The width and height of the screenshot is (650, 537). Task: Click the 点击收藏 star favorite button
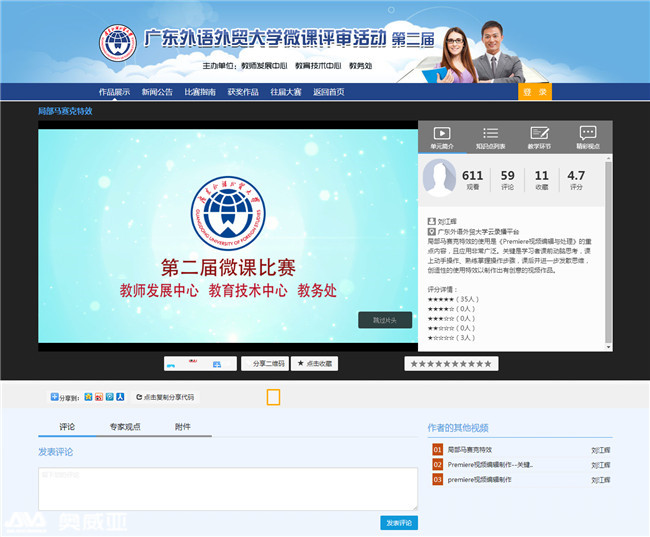[315, 363]
